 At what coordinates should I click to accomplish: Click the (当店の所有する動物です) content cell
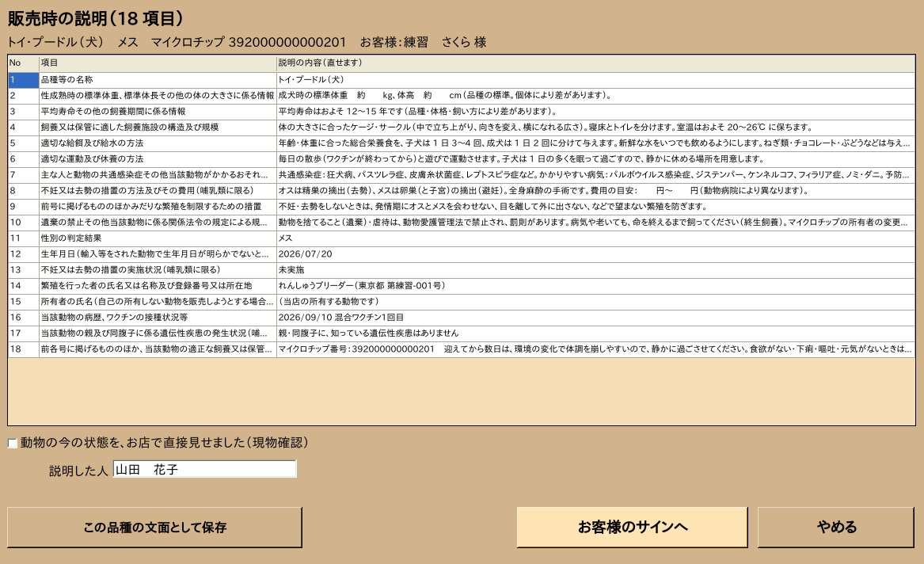595,303
